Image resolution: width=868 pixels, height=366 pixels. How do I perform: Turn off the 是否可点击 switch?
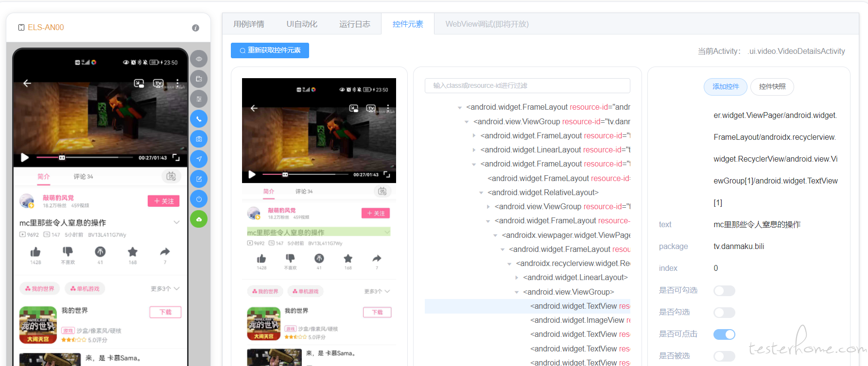(x=724, y=334)
